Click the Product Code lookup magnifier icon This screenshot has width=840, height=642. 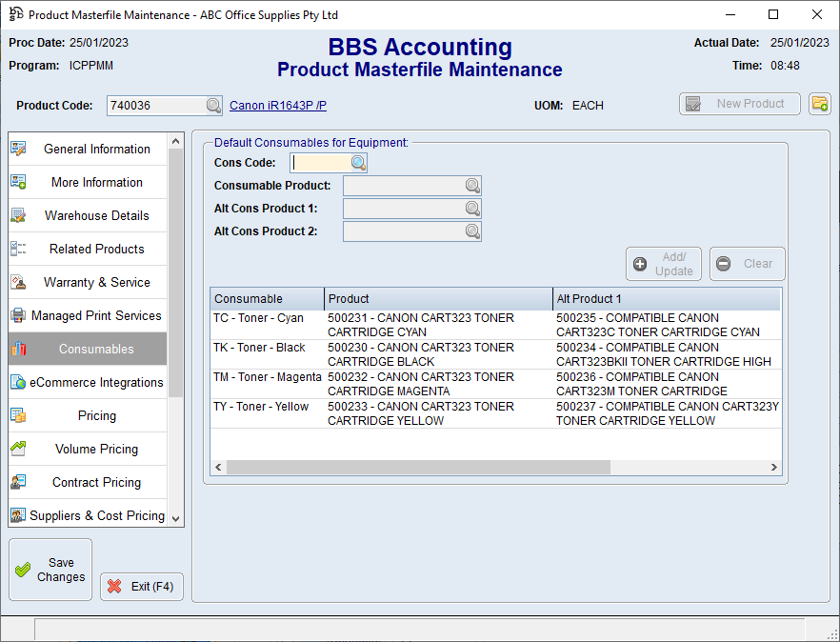pyautogui.click(x=213, y=106)
